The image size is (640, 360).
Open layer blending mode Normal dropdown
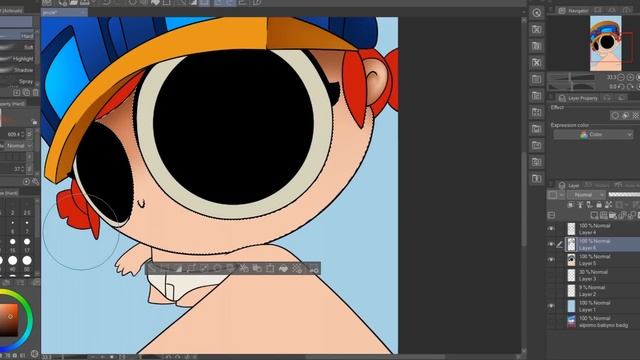coord(586,195)
